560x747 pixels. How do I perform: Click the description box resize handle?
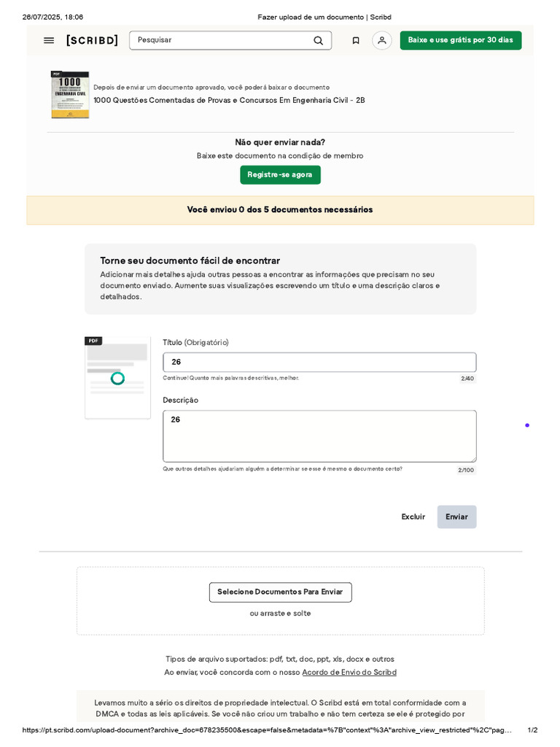pos(474,460)
